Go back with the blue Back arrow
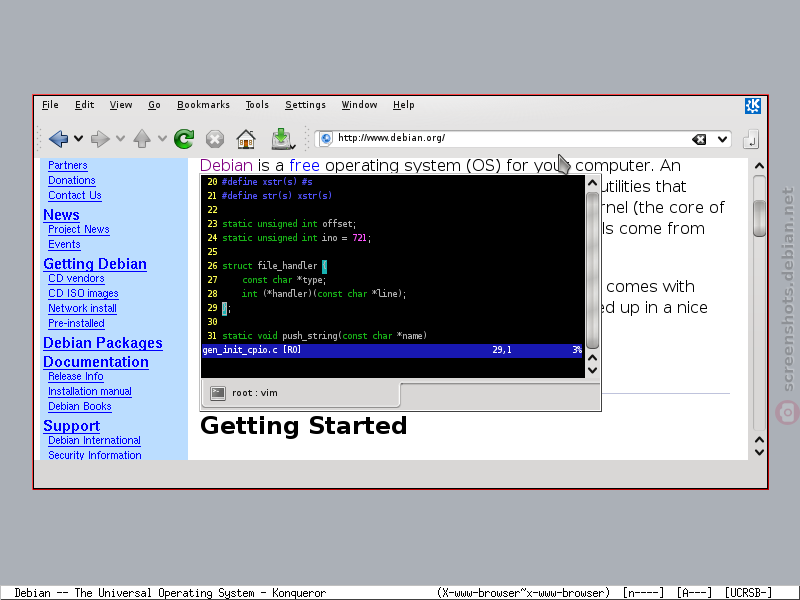 pyautogui.click(x=58, y=138)
